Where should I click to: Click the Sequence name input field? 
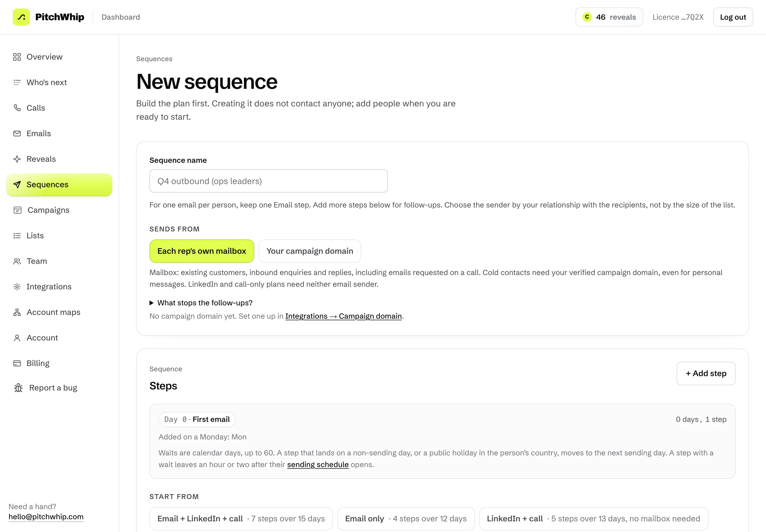click(268, 181)
